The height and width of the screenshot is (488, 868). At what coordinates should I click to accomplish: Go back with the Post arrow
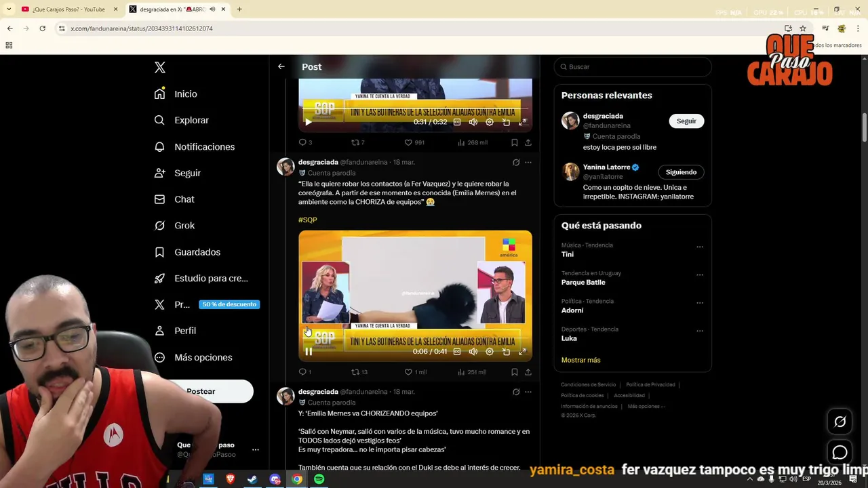(281, 66)
